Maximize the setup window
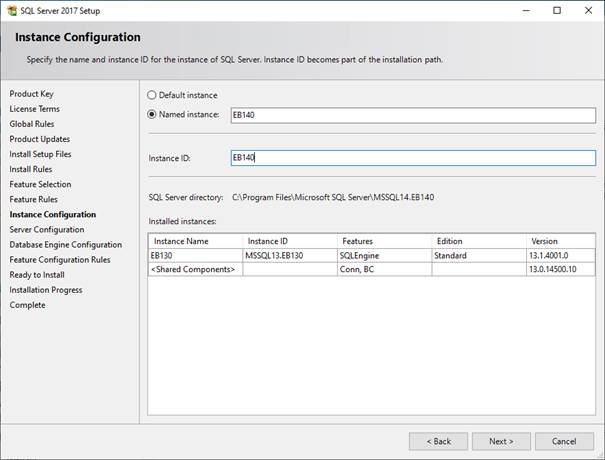This screenshot has width=605, height=460. point(557,10)
